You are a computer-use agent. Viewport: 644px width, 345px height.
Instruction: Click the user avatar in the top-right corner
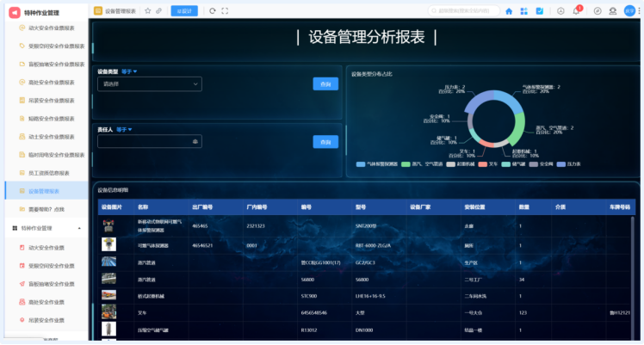pos(629,11)
